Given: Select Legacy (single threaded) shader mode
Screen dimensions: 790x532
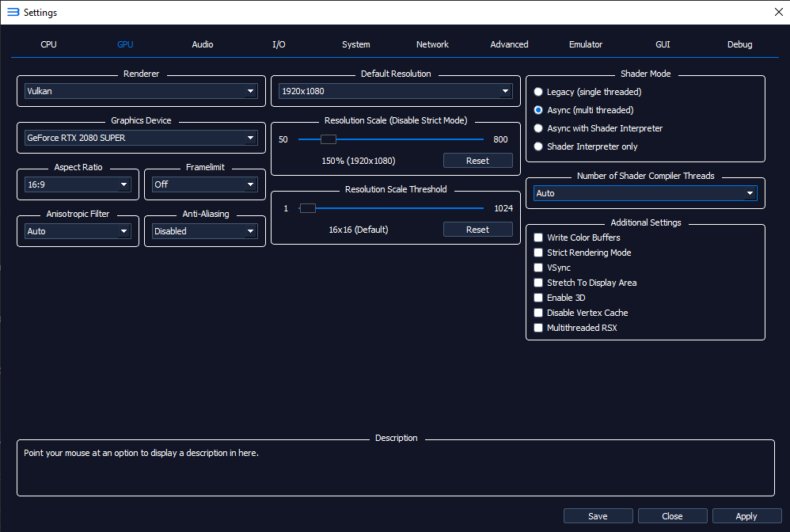Looking at the screenshot, I should coord(587,92).
